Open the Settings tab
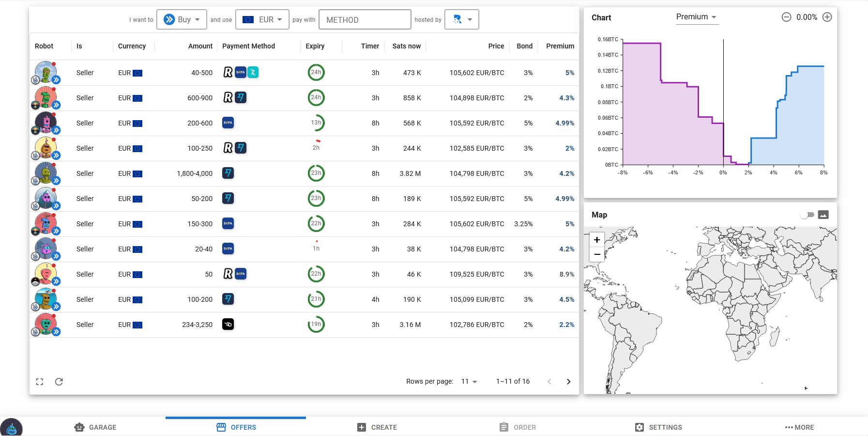868x436 pixels. click(x=658, y=427)
